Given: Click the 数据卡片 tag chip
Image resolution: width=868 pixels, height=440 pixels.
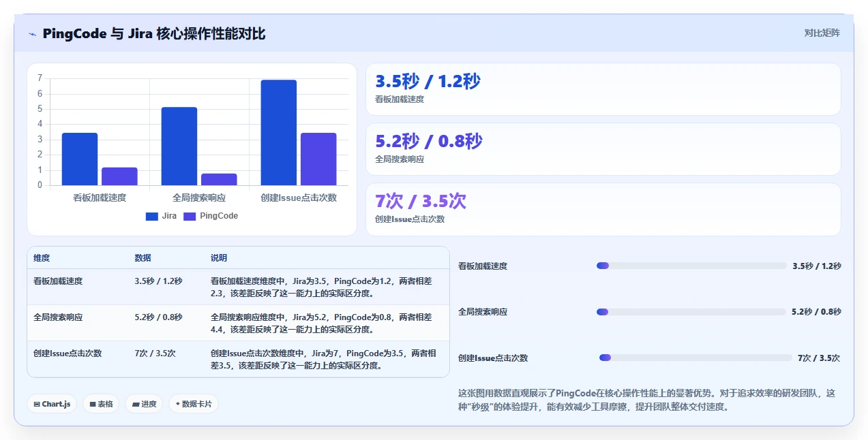Looking at the screenshot, I should [194, 404].
